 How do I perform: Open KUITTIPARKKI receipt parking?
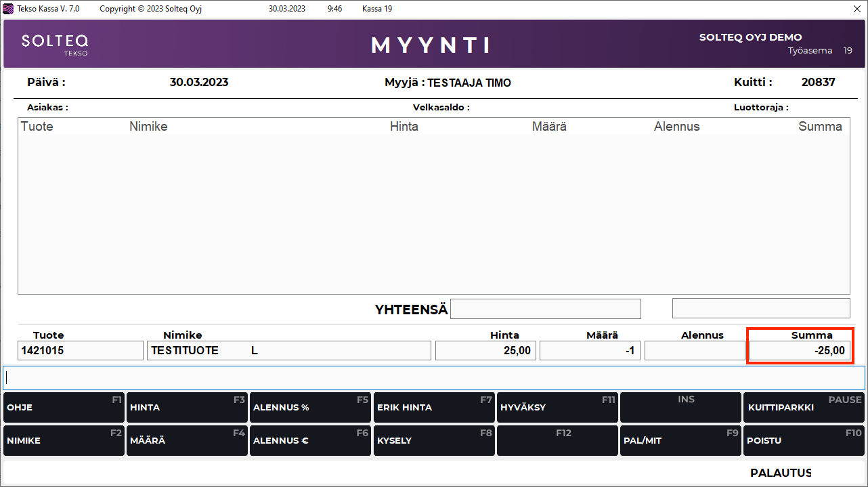(804, 408)
